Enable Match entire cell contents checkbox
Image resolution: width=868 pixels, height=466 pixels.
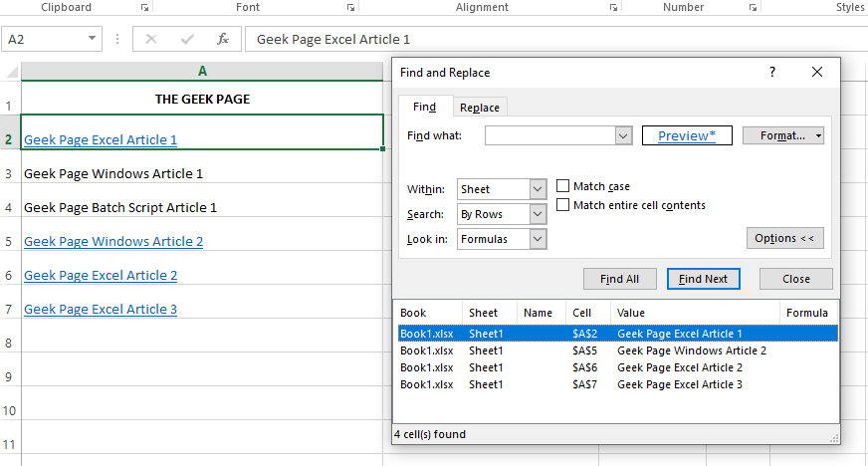(563, 205)
